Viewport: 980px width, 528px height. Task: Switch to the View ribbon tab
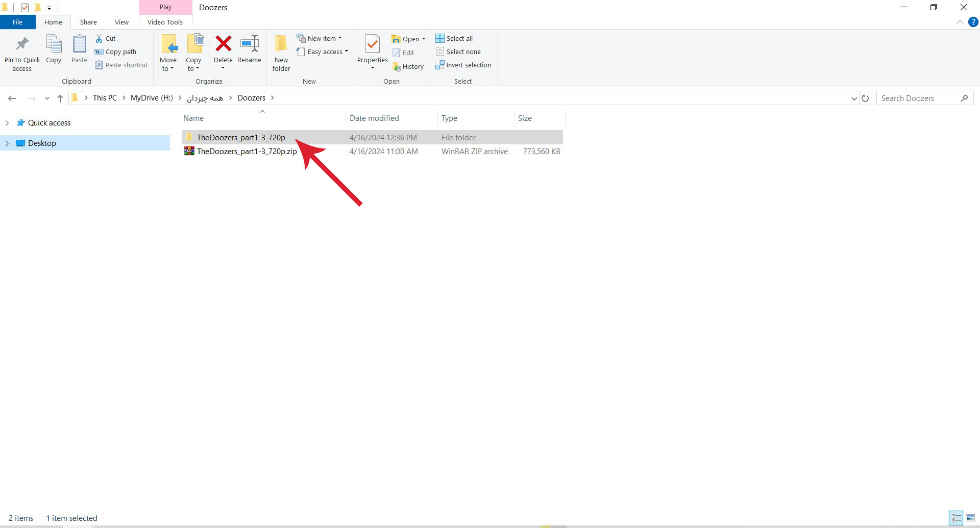(x=121, y=22)
